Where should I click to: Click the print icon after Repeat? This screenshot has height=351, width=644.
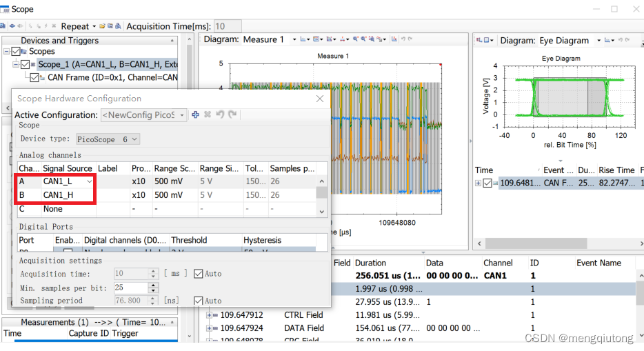coord(119,26)
